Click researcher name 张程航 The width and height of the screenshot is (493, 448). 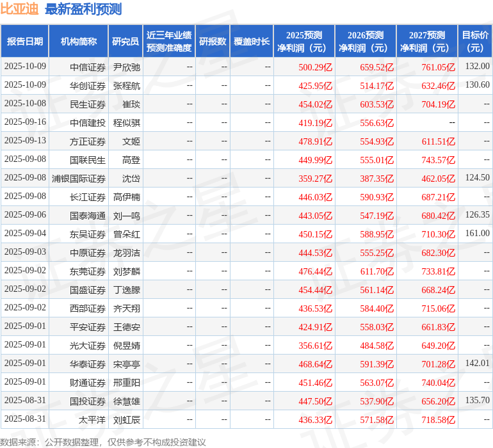(127, 86)
